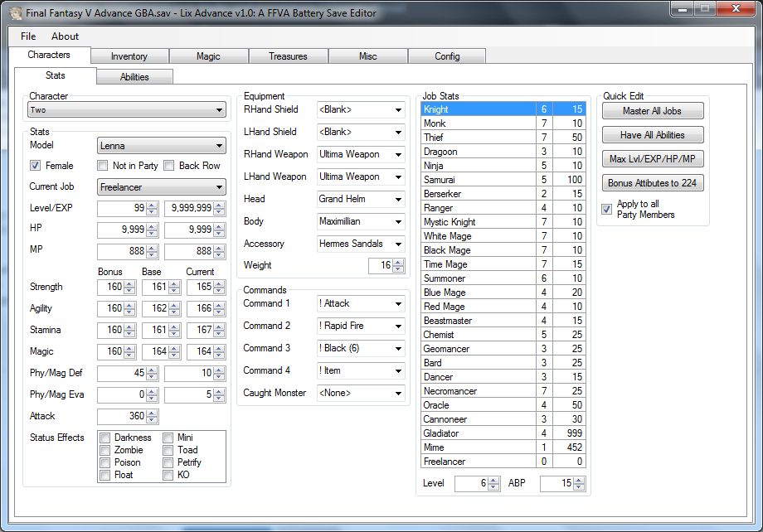Select the Mime row in Job Stats

[x=503, y=447]
